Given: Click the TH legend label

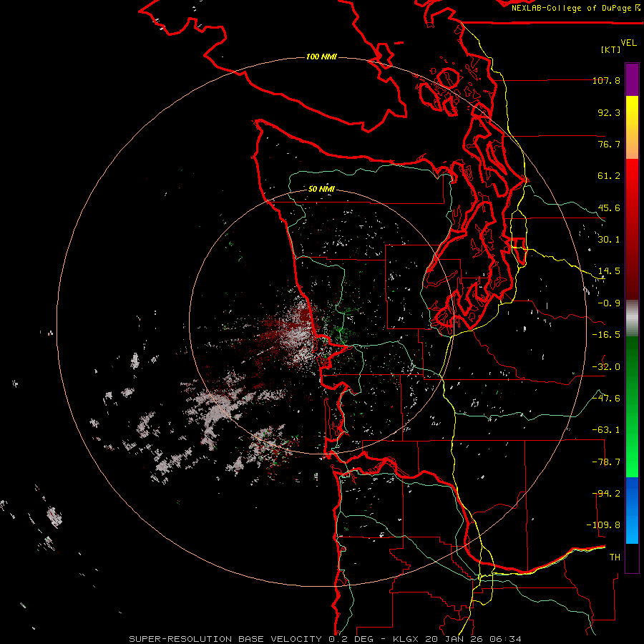Looking at the screenshot, I should (615, 557).
